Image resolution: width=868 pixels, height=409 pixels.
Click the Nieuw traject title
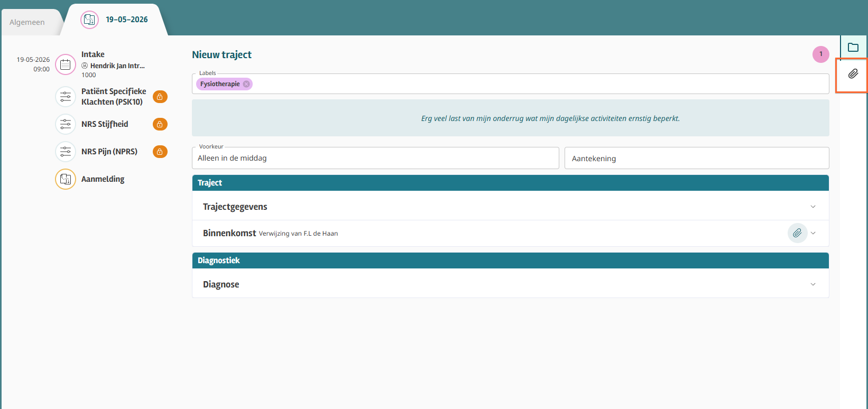click(x=221, y=54)
